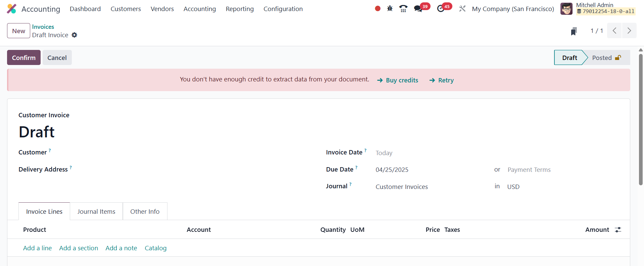This screenshot has height=266, width=644.
Task: Click the New button
Action: point(19,31)
